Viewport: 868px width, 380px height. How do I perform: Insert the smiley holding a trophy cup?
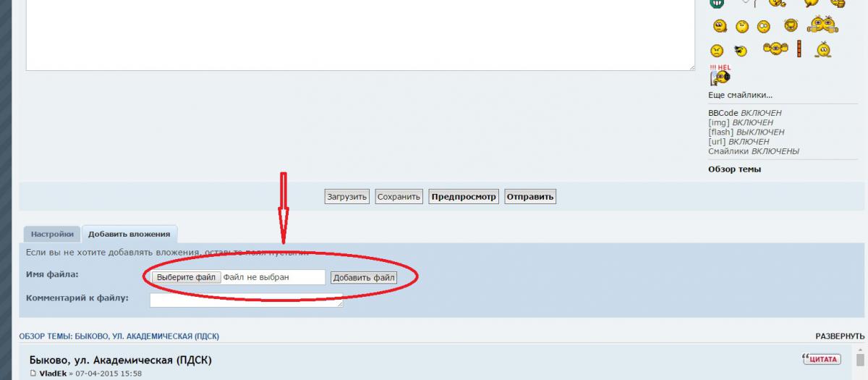[x=791, y=26]
